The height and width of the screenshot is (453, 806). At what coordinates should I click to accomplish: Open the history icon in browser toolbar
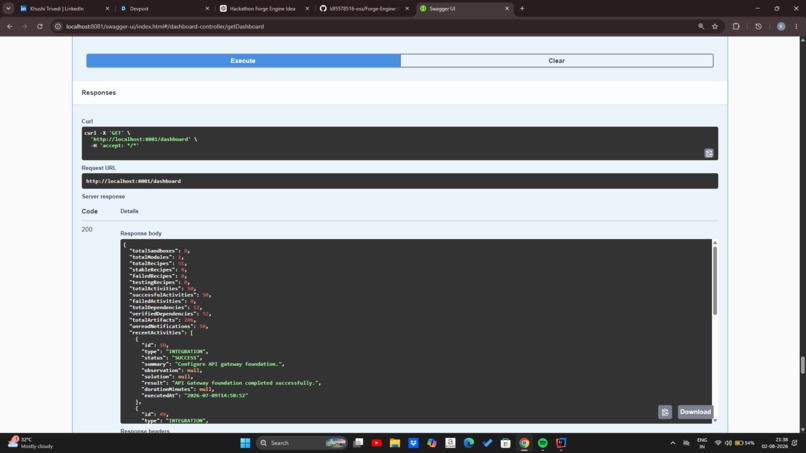click(758, 26)
